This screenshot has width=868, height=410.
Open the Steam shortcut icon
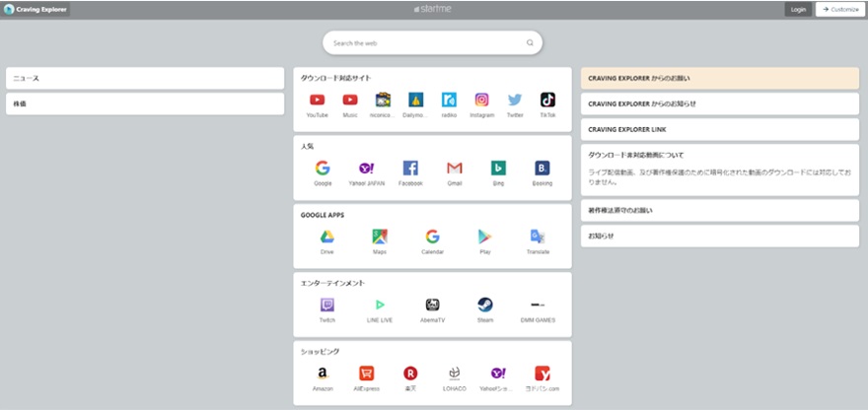pos(485,305)
